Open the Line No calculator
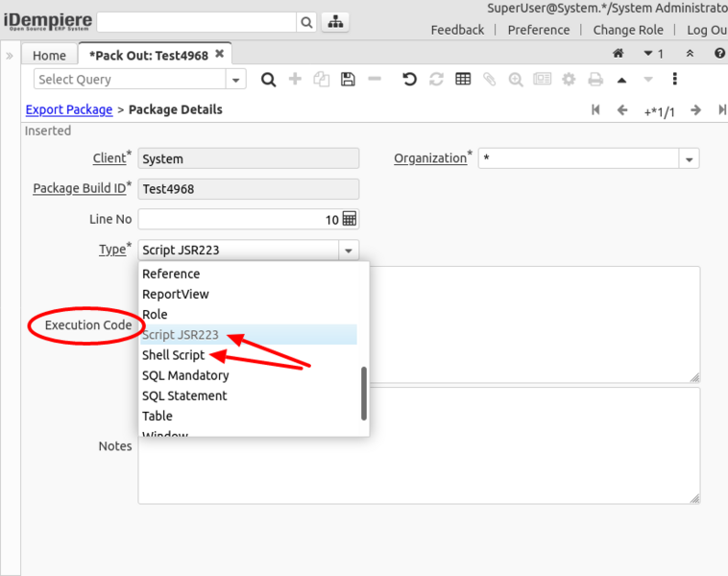Viewport: 728px width, 576px height. pyautogui.click(x=350, y=219)
